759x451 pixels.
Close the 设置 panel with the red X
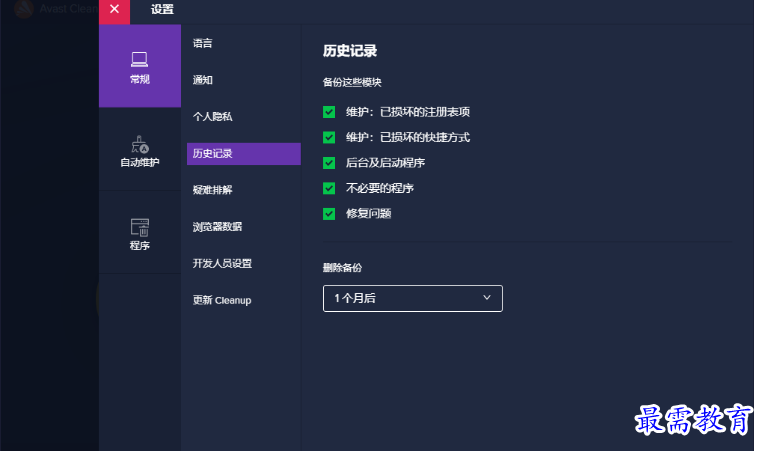pyautogui.click(x=114, y=9)
